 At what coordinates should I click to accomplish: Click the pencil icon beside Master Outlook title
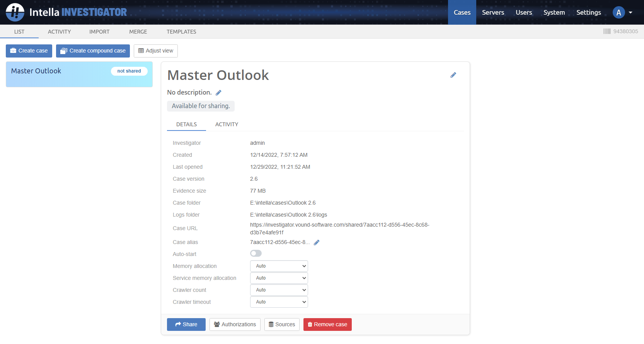click(453, 75)
